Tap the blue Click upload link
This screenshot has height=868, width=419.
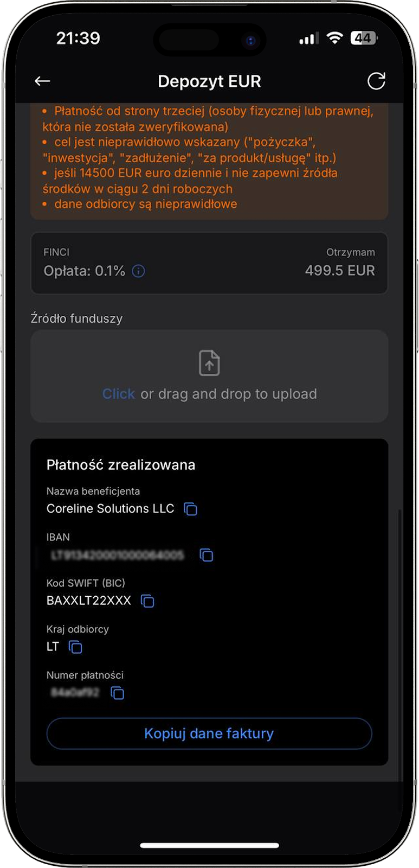pos(118,394)
